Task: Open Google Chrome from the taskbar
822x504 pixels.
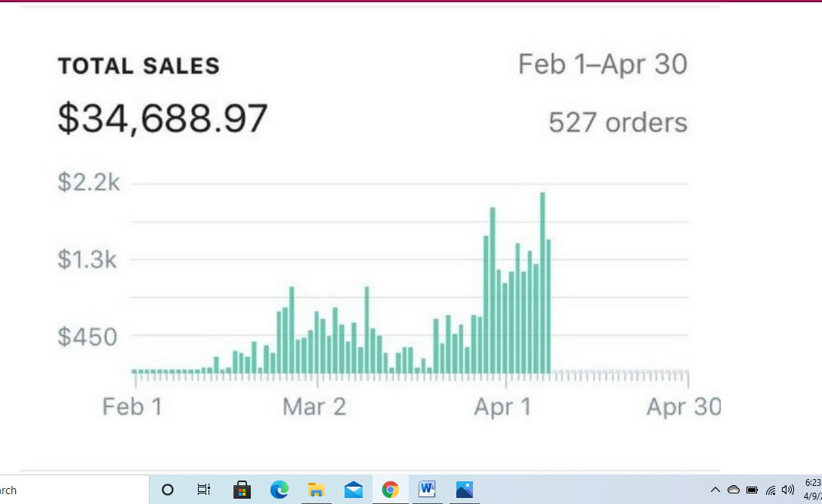Action: point(390,490)
